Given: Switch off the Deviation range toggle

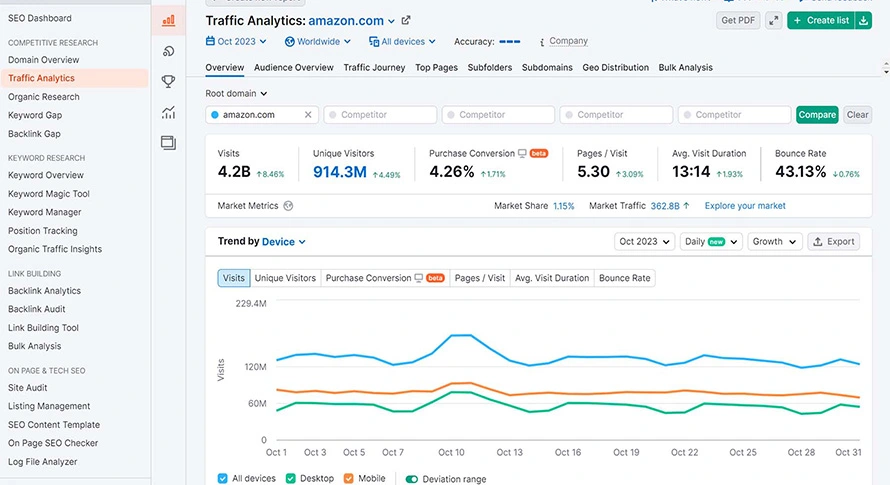Looking at the screenshot, I should [411, 479].
